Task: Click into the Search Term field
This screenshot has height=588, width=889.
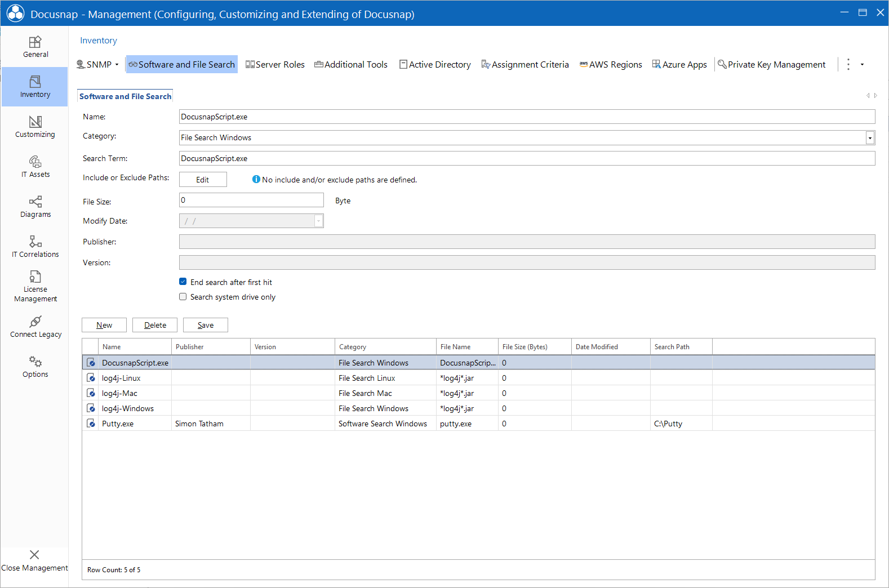Action: pos(527,158)
